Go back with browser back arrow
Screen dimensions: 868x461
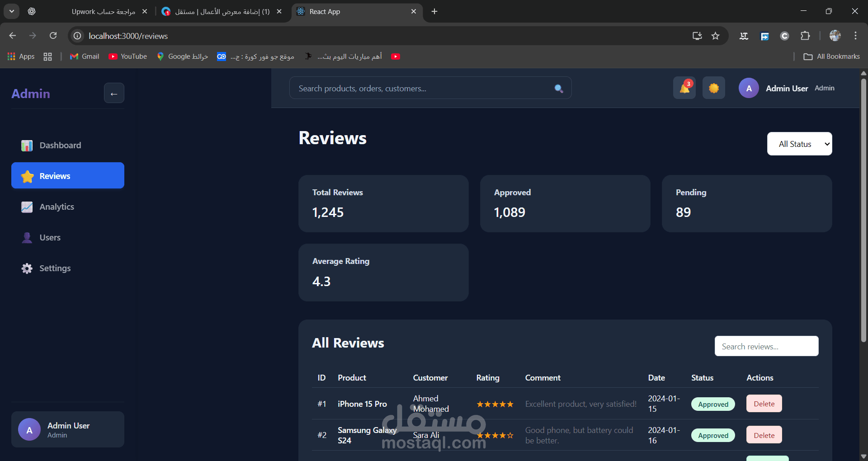pyautogui.click(x=13, y=36)
